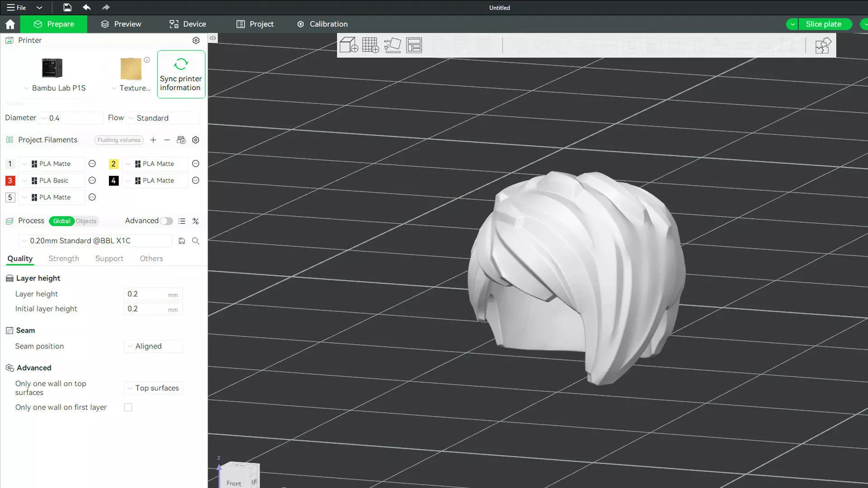Click the compare presets icon
This screenshot has height=488, width=868.
point(196,221)
